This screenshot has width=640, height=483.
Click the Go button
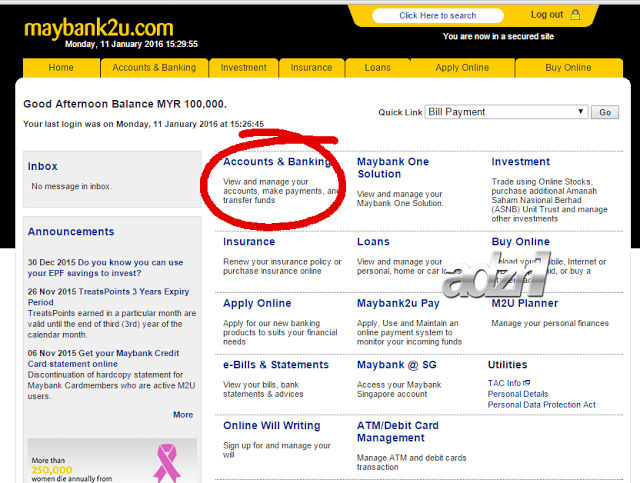click(x=605, y=112)
